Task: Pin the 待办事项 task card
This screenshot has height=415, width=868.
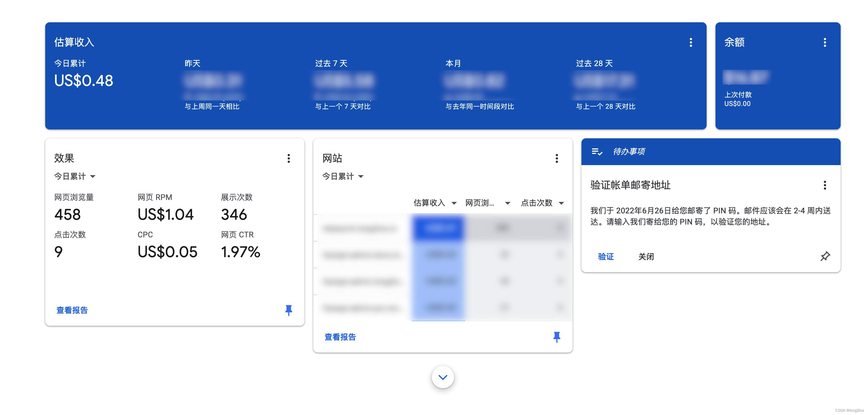Action: [x=825, y=257]
